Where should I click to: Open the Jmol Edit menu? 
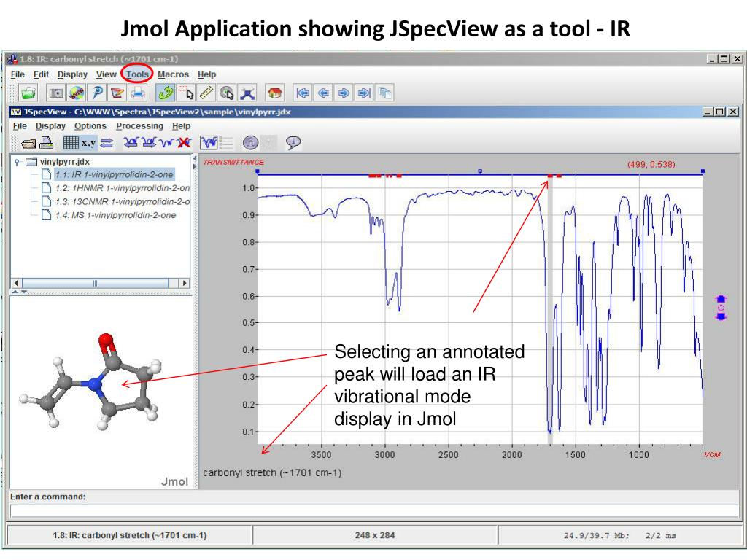pyautogui.click(x=41, y=74)
